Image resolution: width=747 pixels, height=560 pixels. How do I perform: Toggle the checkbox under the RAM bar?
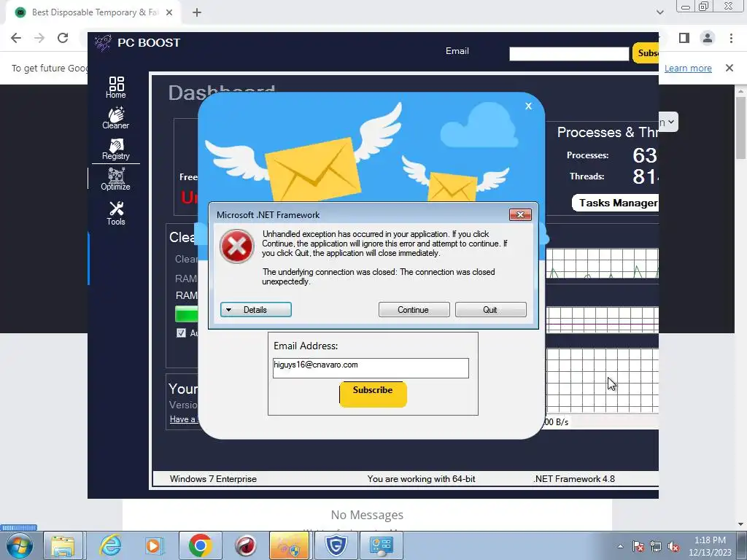(x=181, y=332)
